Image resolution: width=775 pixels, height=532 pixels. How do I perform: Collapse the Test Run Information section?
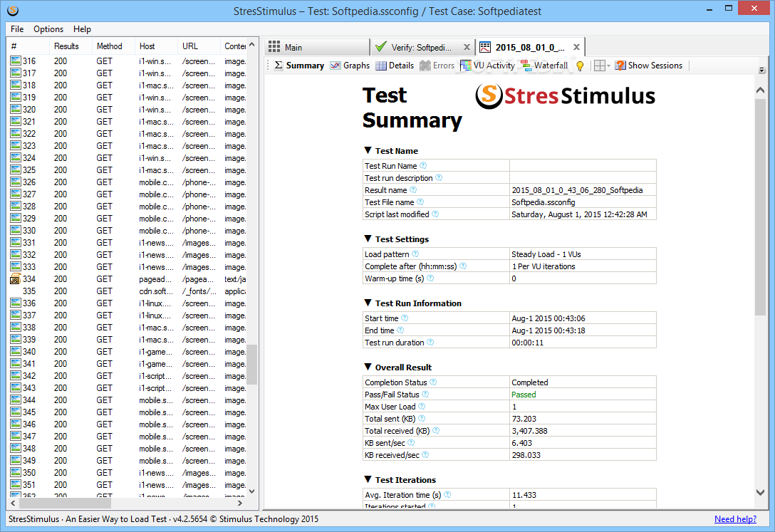(x=368, y=303)
